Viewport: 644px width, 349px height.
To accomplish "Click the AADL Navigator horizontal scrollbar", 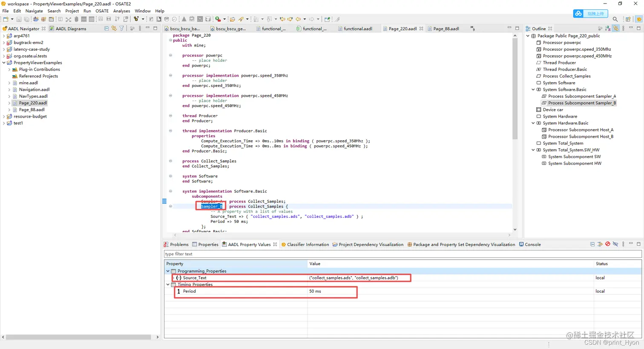I will point(78,337).
